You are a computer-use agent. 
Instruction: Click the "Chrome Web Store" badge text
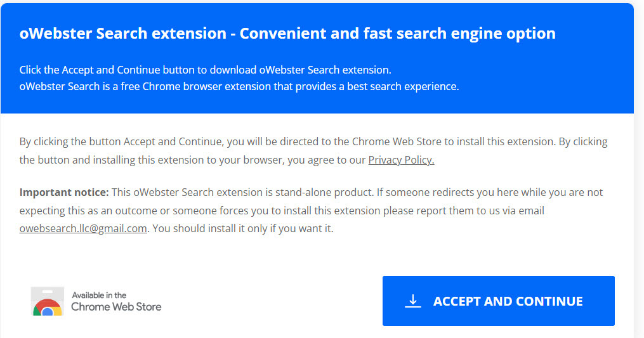click(116, 307)
